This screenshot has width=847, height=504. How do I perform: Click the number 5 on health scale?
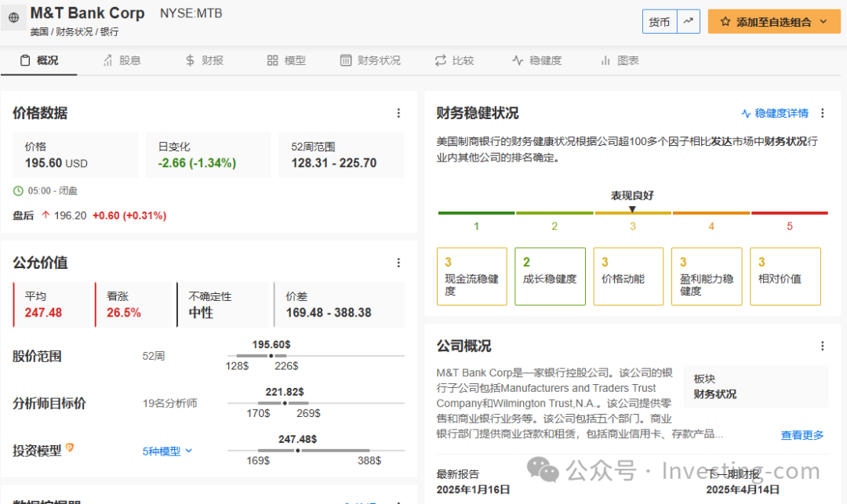point(790,226)
